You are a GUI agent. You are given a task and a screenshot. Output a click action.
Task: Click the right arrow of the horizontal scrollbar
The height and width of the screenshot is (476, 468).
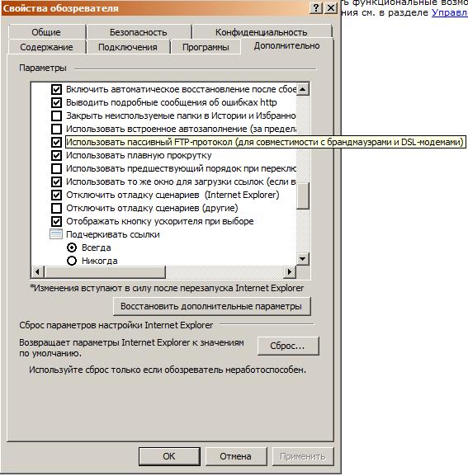[x=290, y=271]
